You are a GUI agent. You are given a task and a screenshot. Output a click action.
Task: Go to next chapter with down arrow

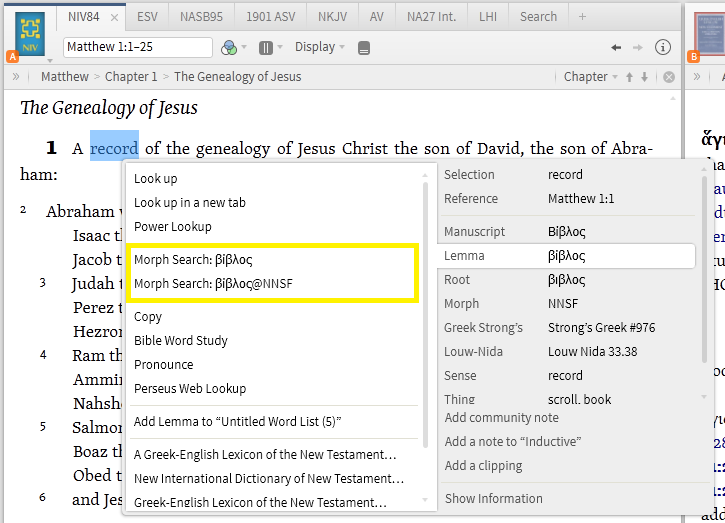coord(644,77)
